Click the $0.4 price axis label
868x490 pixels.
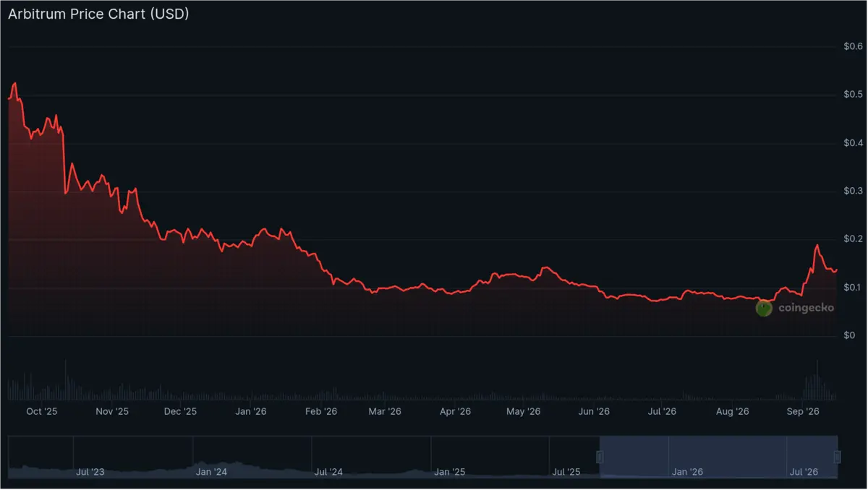pyautogui.click(x=853, y=143)
